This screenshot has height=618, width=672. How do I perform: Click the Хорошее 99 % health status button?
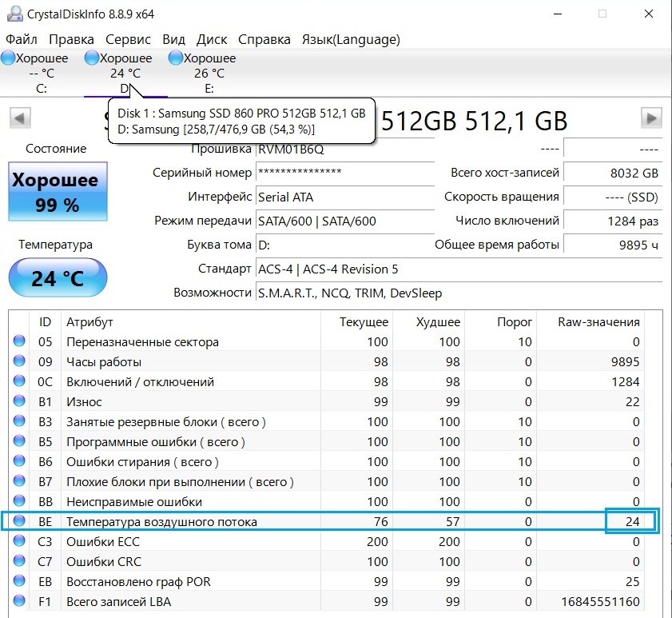(56, 192)
